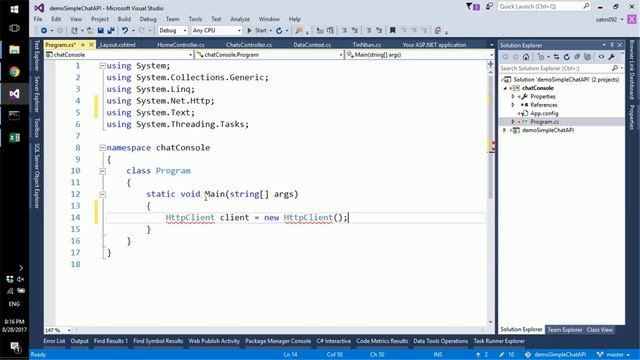Viewport: 640px width, 360px height.
Task: Switch to the Class View tab
Action: 600,330
